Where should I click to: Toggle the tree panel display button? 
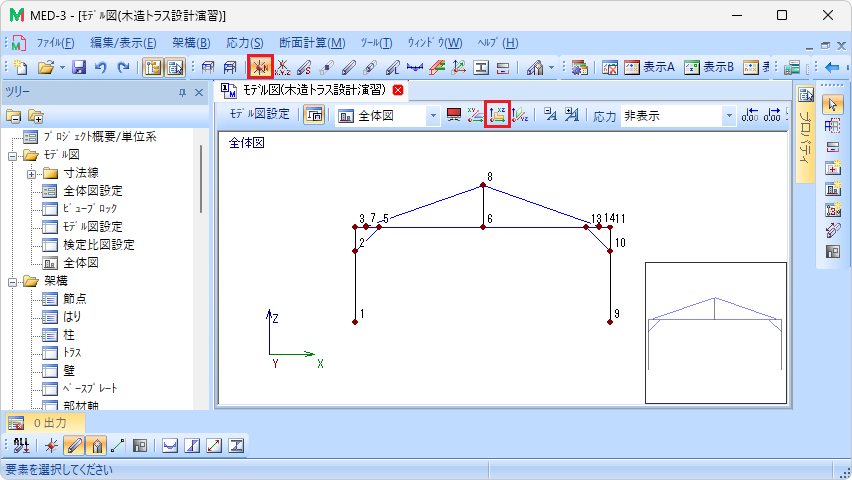click(x=153, y=68)
